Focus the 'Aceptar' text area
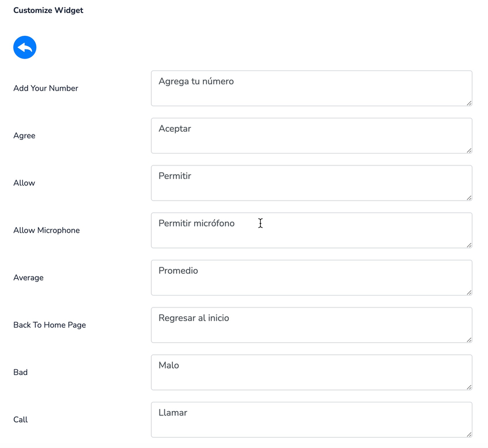 311,136
